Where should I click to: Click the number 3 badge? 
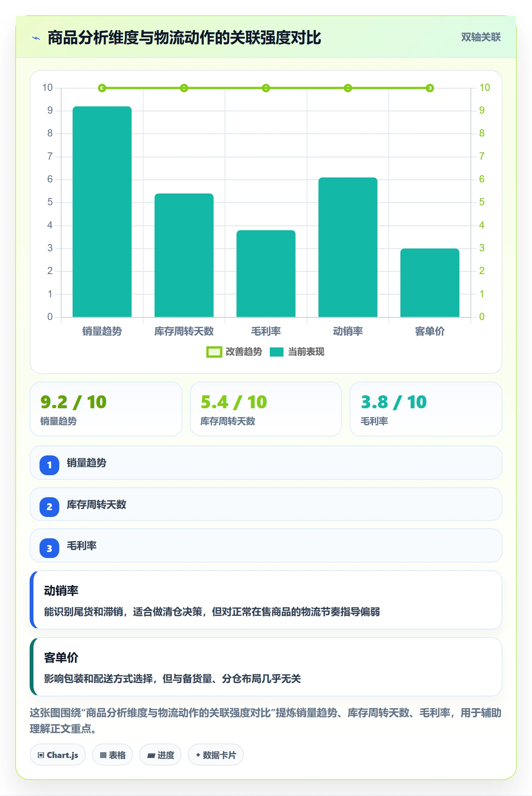49,548
